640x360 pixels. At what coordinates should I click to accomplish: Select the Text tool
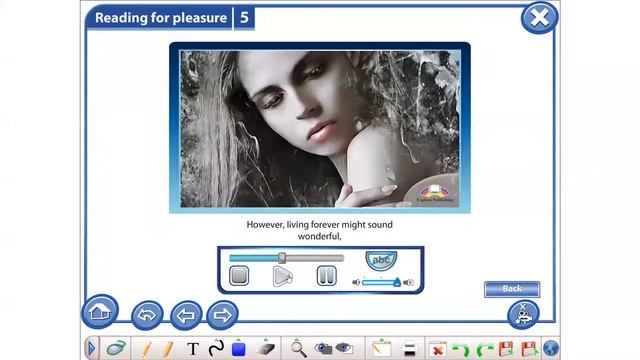click(193, 349)
